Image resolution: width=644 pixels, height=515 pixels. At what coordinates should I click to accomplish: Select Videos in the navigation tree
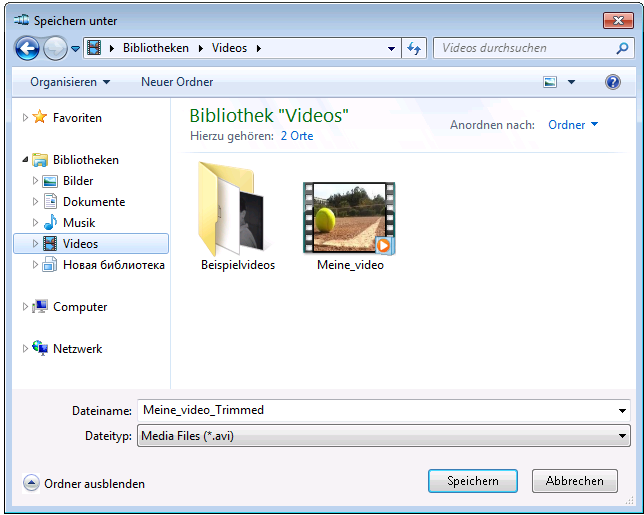(x=80, y=244)
